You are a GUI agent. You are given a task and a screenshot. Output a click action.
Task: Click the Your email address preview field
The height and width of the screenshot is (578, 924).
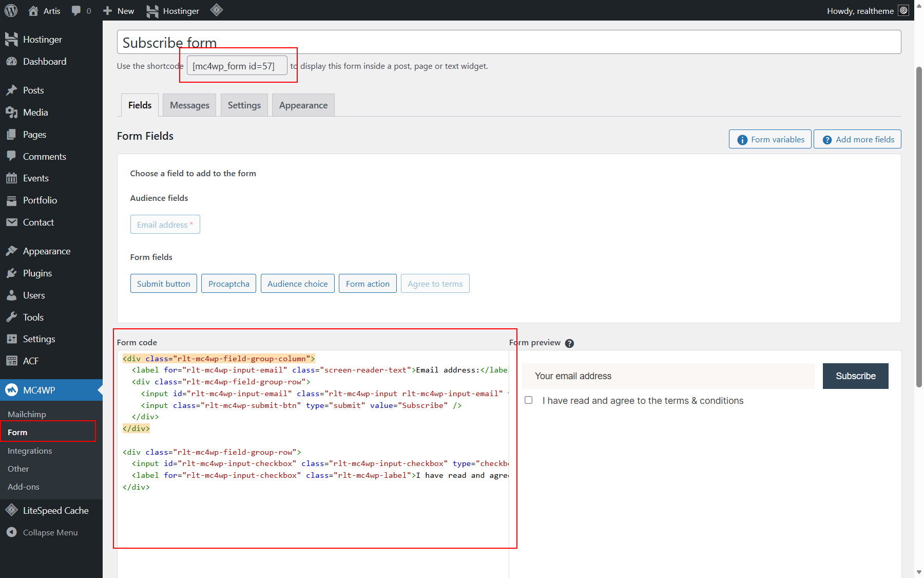click(x=668, y=376)
